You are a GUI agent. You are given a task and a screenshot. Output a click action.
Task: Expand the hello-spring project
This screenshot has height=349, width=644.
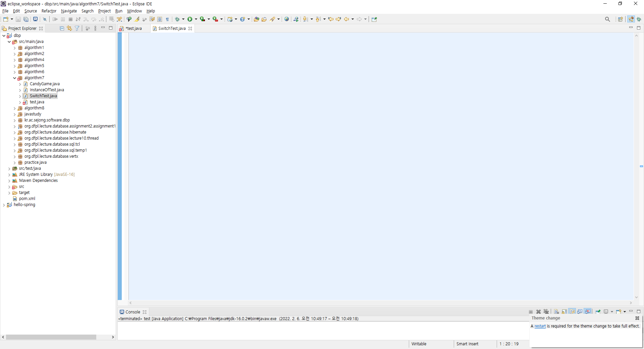[x=4, y=205]
